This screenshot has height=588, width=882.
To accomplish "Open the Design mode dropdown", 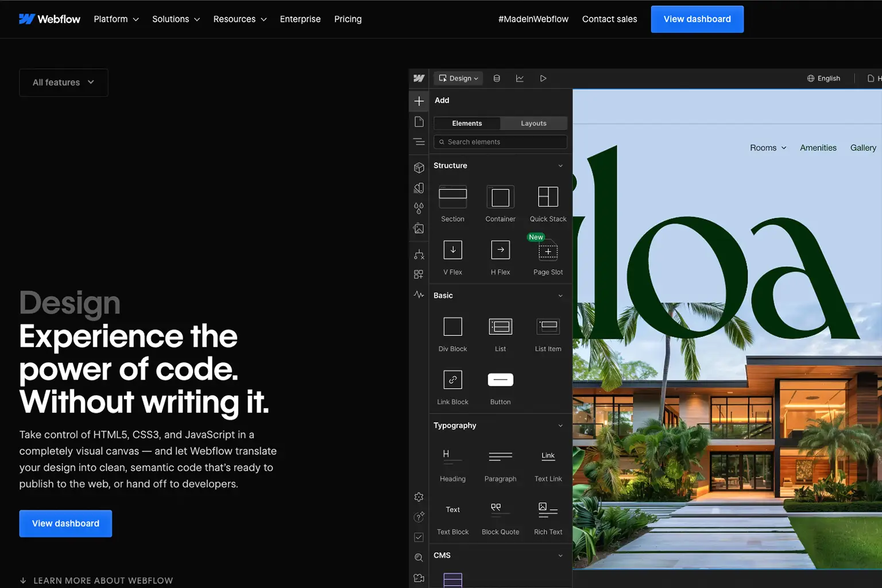I will click(458, 78).
